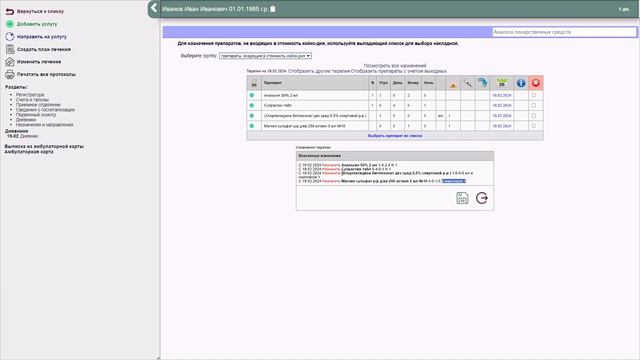Click the green status dot for Анальгин

coord(252,95)
